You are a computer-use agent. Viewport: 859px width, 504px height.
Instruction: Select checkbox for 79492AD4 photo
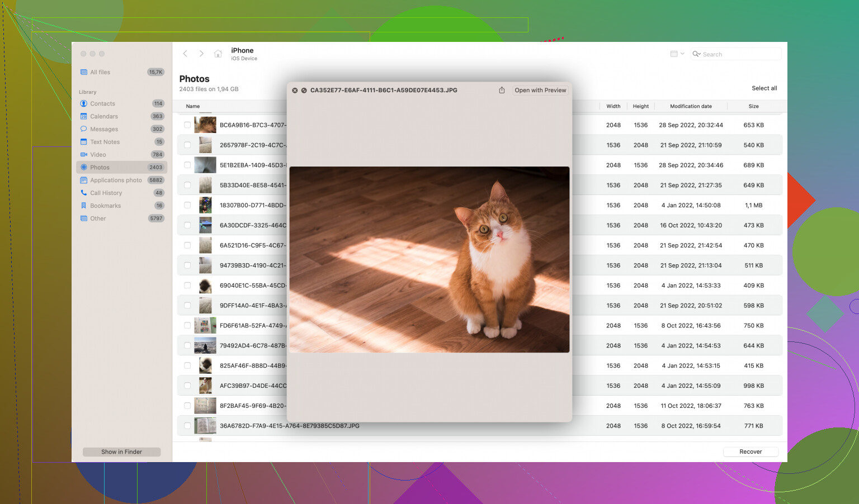(x=187, y=346)
